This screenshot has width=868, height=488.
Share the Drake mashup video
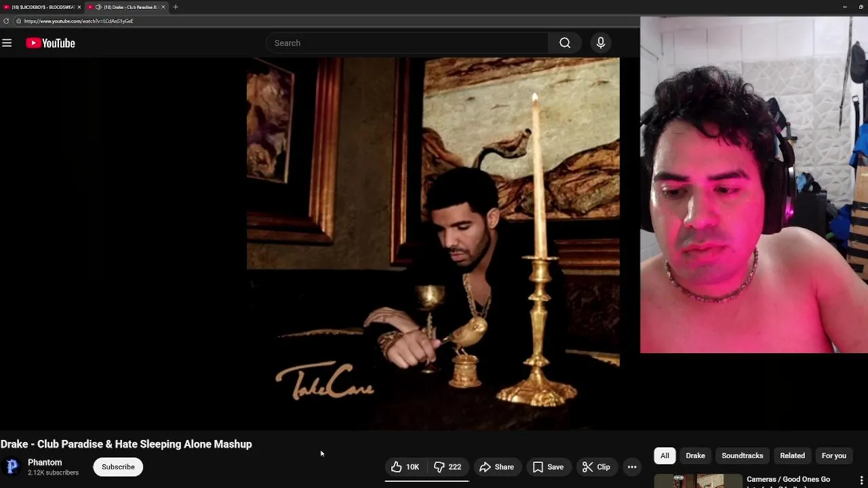[496, 467]
